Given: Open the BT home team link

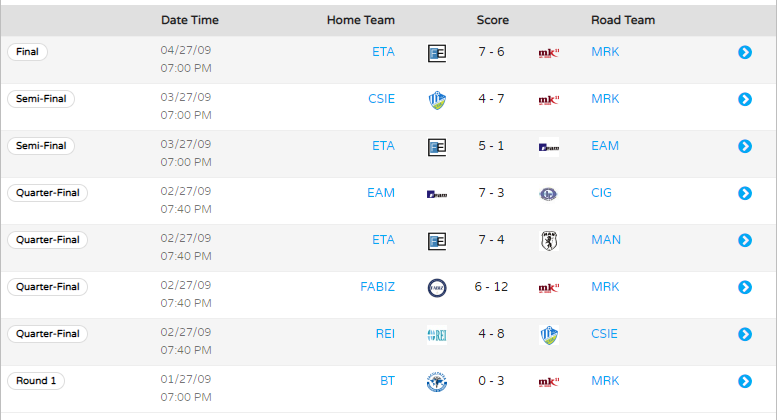Looking at the screenshot, I should click(388, 381).
